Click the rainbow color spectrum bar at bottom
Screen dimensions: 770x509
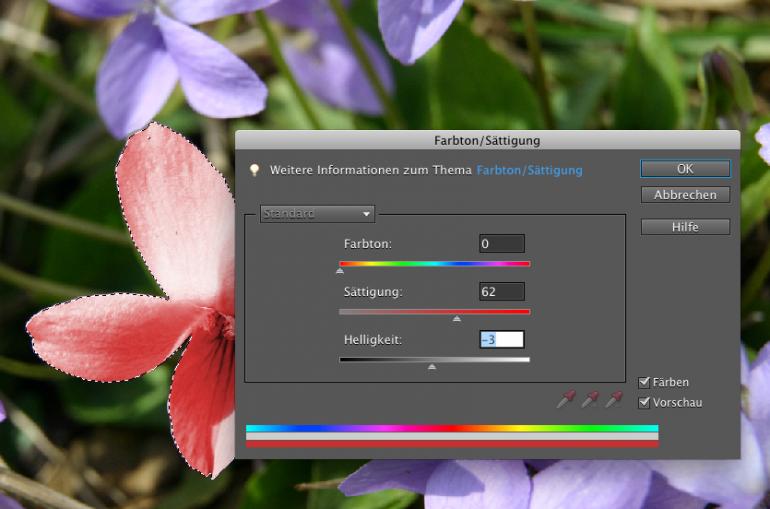coord(452,429)
